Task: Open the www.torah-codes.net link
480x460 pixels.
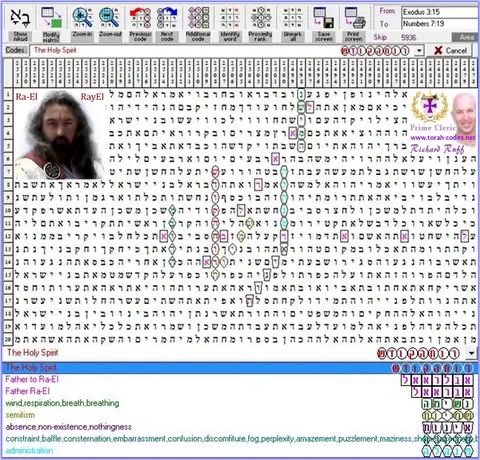Action: (443, 138)
